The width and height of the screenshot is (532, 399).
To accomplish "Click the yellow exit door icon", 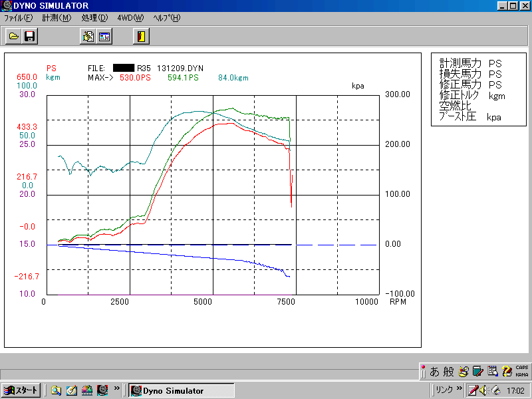I will click(x=140, y=37).
